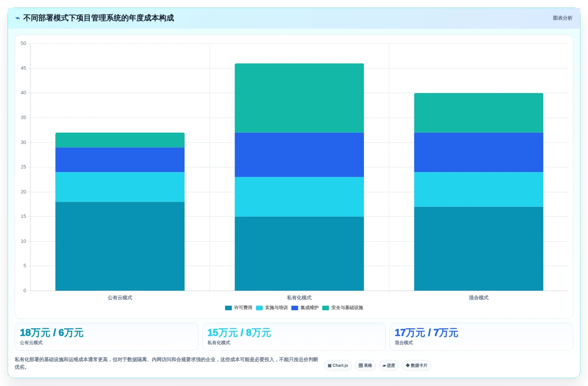Click the 公有云模式 caption under 18万元 card
Image resolution: width=588 pixels, height=386 pixels.
[x=31, y=343]
